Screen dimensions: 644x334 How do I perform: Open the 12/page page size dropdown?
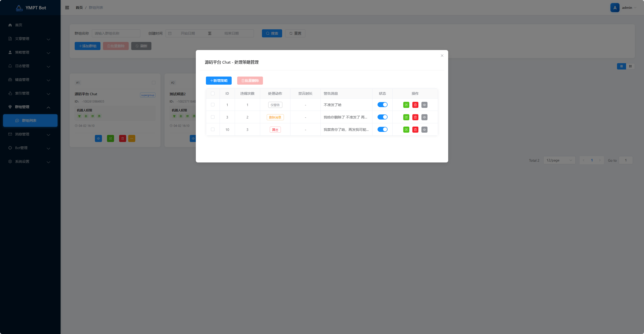click(x=559, y=160)
